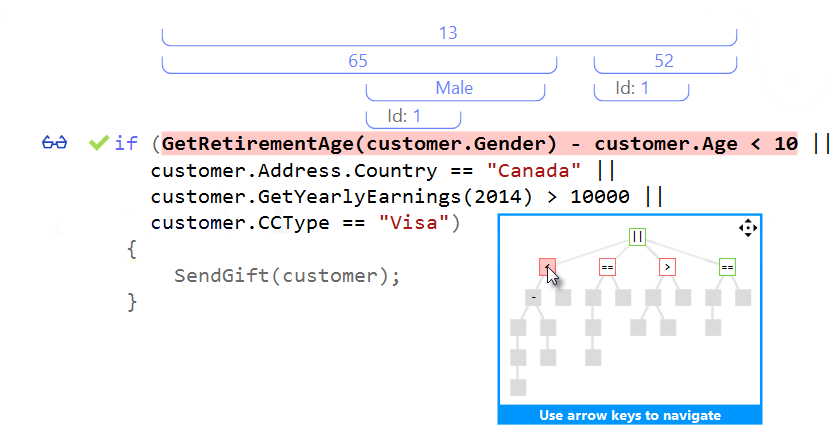
Task: Select the green-bordered == tree node
Action: [727, 267]
